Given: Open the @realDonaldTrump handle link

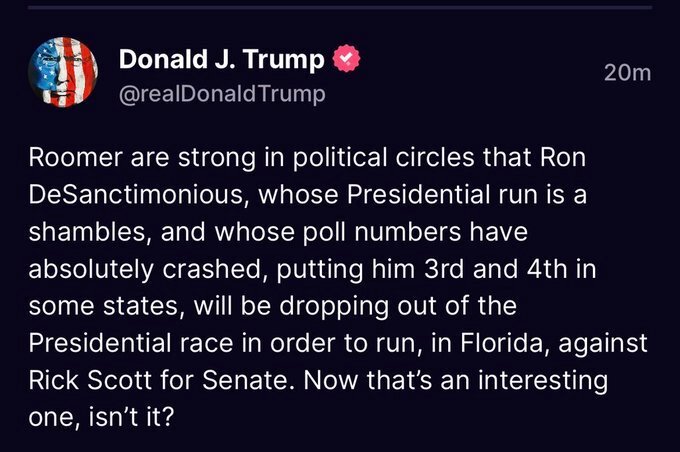Looking at the screenshot, I should tap(221, 95).
